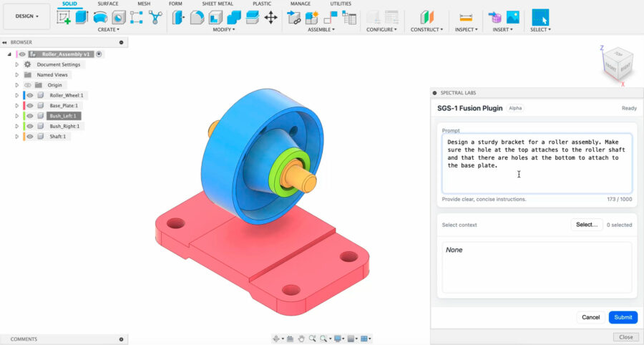
Task: Hide the Roller_Wheel:1 component
Action: coord(31,95)
